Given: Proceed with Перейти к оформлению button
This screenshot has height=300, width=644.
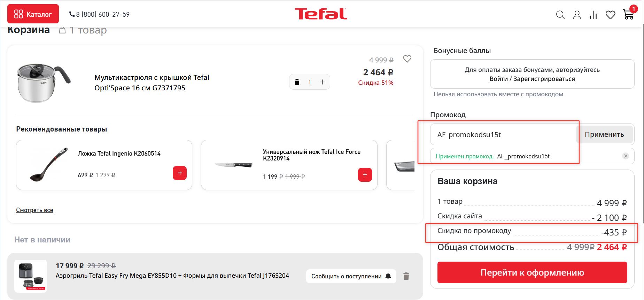Looking at the screenshot, I should (x=532, y=272).
